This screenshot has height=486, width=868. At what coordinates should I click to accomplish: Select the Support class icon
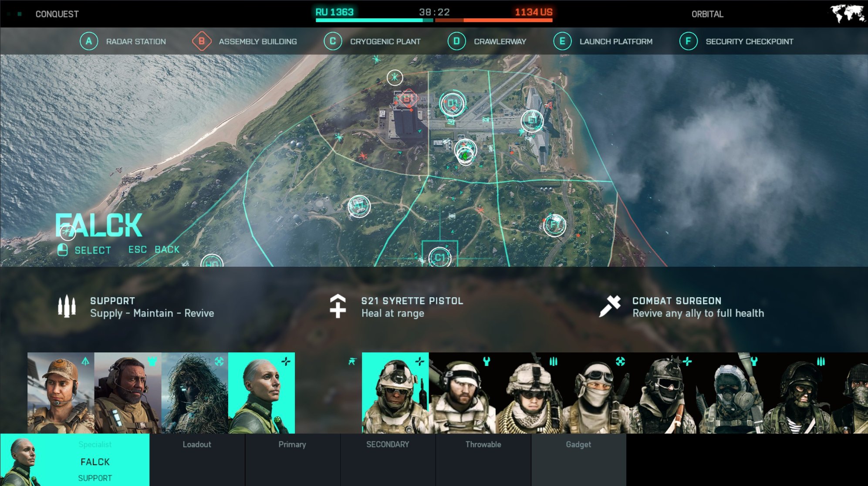[68, 306]
